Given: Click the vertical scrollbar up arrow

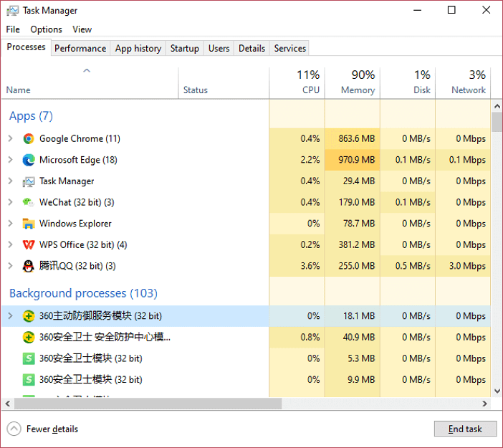Looking at the screenshot, I should [497, 106].
